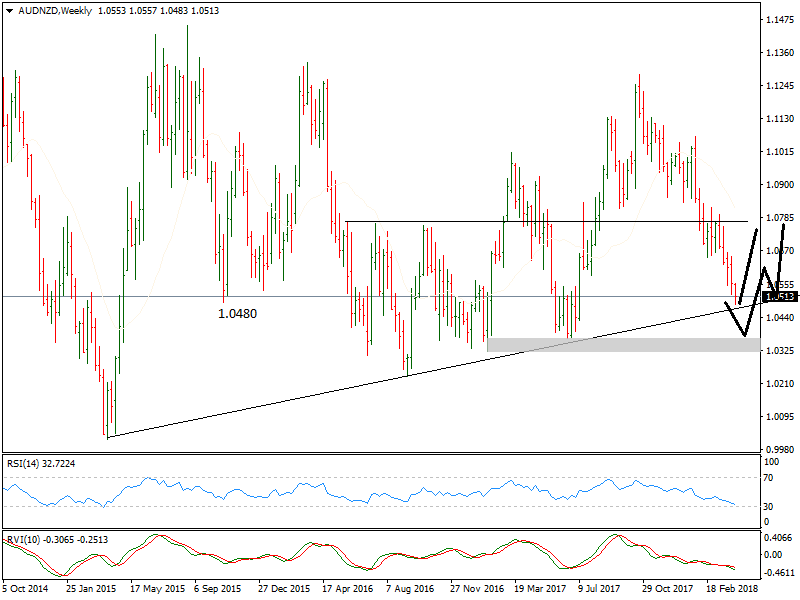
Task: Click the RSI scale value 100
Action: 771,462
